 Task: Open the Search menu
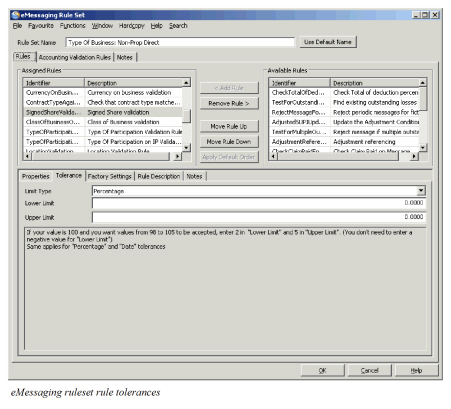pos(178,26)
